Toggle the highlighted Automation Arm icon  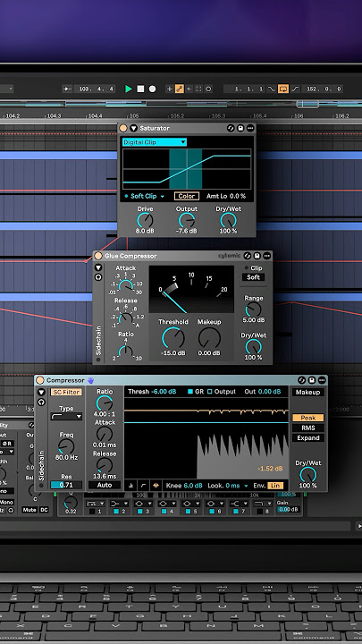coord(180,89)
